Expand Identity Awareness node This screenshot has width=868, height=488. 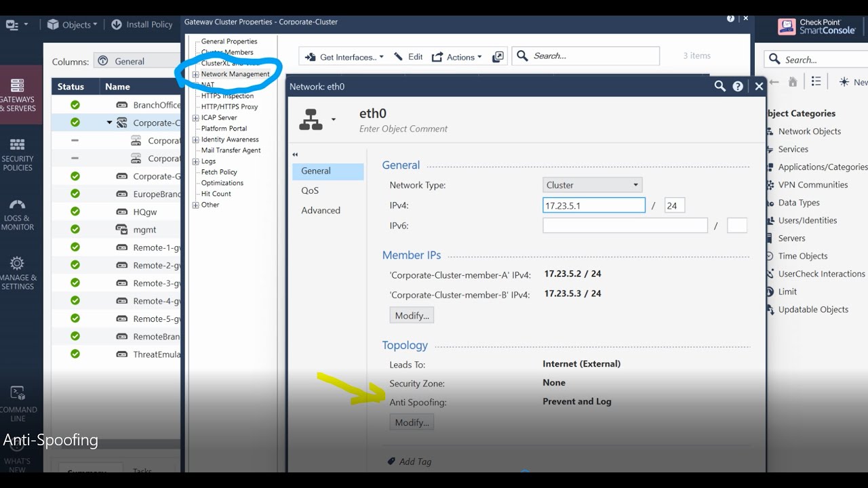click(195, 139)
